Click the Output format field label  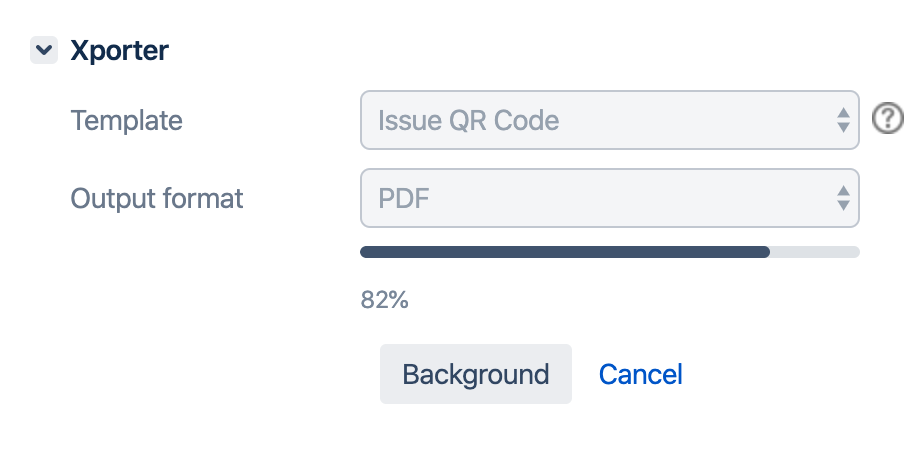click(x=157, y=198)
